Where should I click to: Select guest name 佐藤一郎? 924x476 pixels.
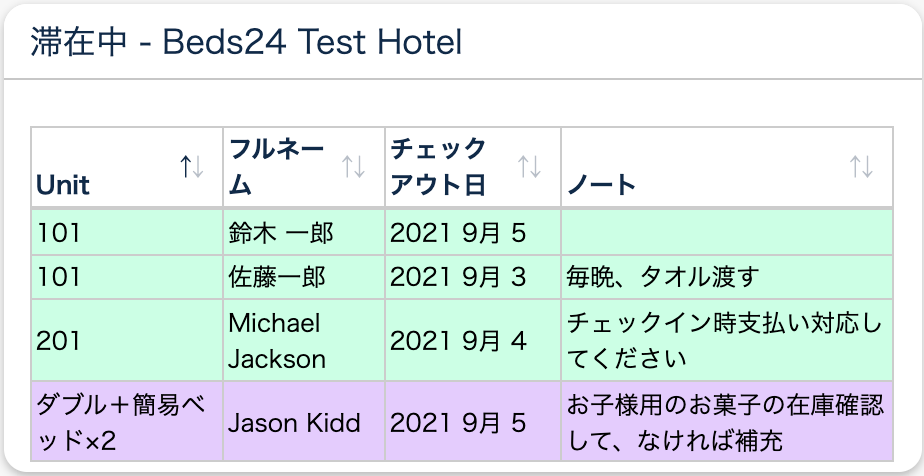coord(277,277)
